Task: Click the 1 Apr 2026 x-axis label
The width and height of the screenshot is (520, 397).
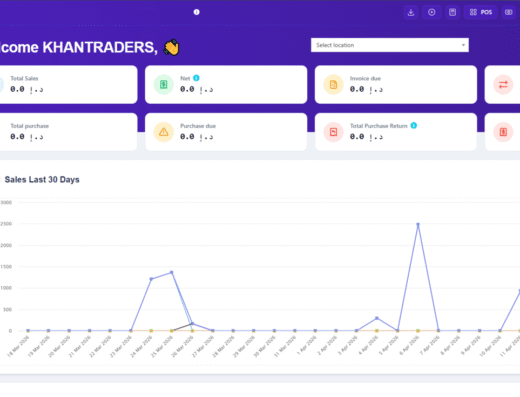Action: pyautogui.click(x=307, y=345)
